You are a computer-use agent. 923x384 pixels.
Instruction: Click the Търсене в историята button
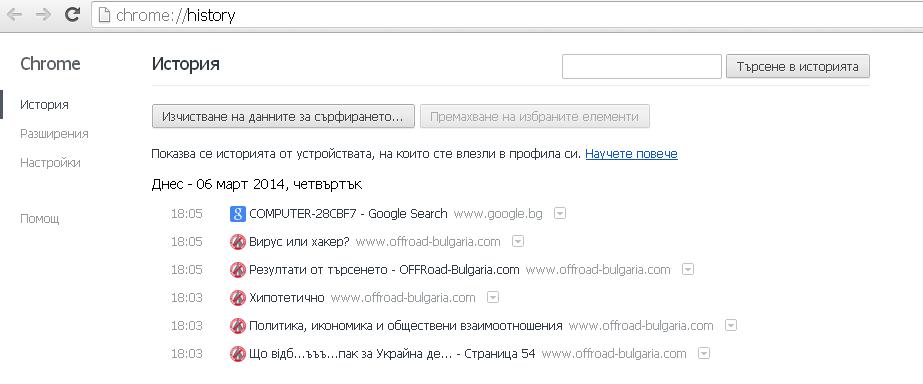click(798, 67)
